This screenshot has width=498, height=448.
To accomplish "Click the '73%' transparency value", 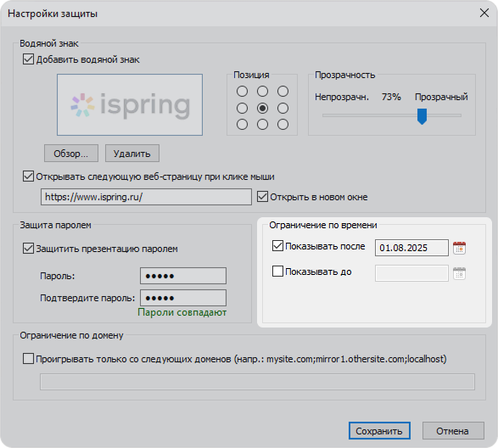I will click(x=391, y=97).
